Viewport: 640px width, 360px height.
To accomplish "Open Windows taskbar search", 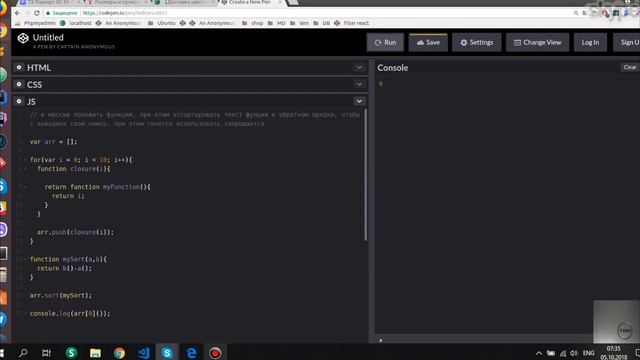I will coord(23,353).
